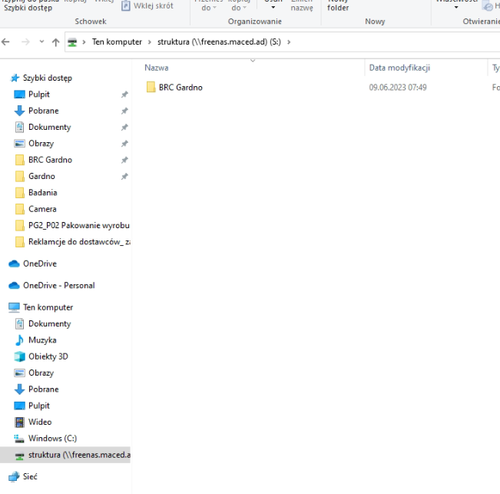
Task: Open recent locations dropdown arrow
Action: (x=41, y=42)
